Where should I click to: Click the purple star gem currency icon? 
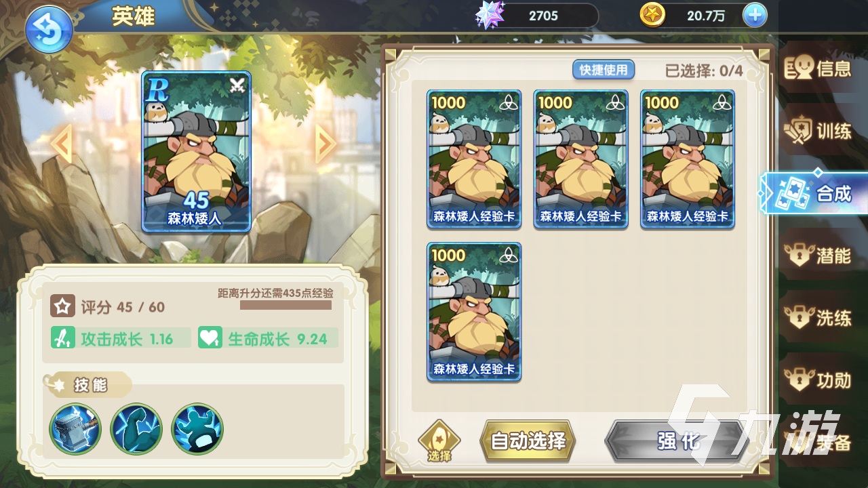(490, 15)
